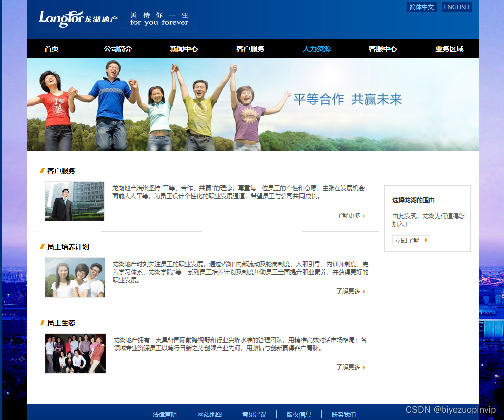Open 客服中心 in navigation bar

coord(383,49)
